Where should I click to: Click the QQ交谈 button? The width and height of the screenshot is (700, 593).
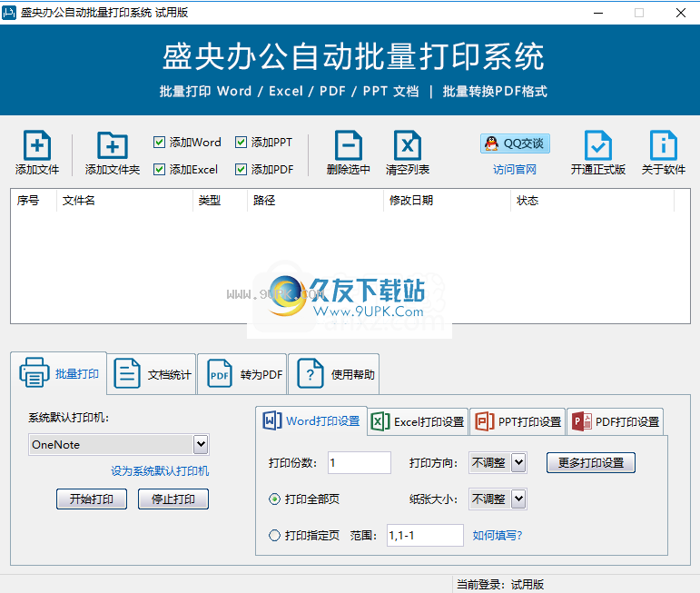point(515,143)
